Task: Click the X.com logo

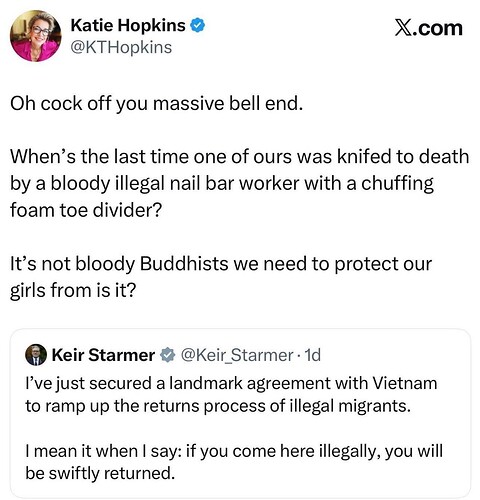Action: (428, 28)
